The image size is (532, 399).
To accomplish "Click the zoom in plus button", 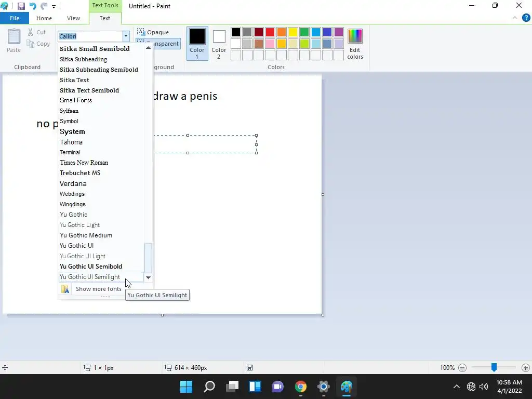I will [x=526, y=367].
